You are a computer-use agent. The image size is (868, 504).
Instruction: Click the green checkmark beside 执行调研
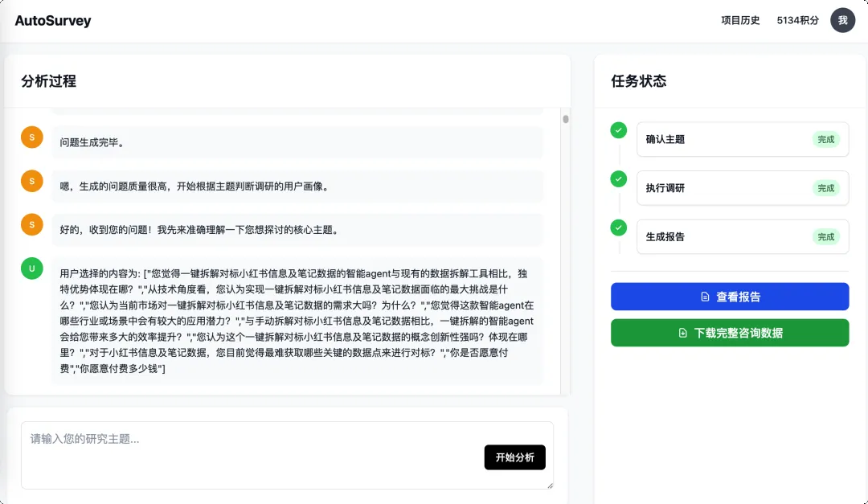(618, 179)
